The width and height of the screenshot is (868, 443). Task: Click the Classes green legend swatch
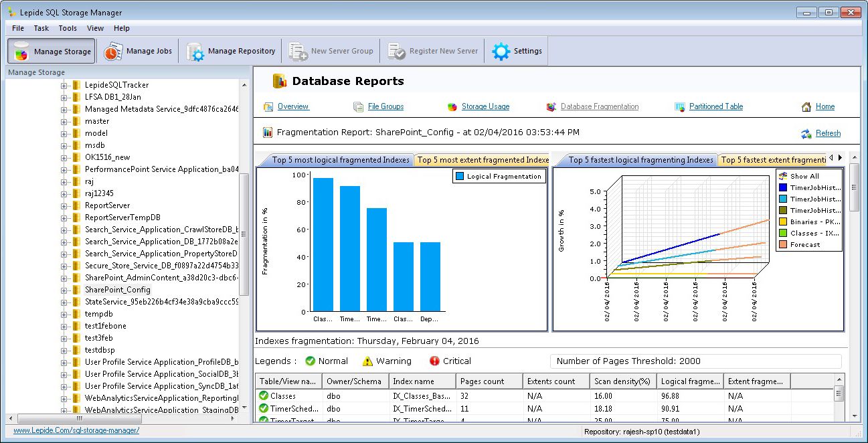tap(783, 233)
